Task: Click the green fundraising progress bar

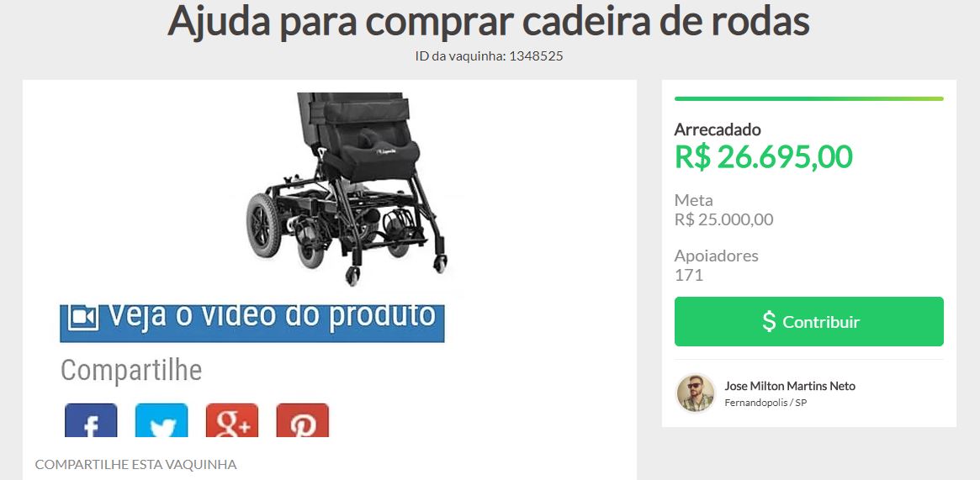Action: click(808, 98)
